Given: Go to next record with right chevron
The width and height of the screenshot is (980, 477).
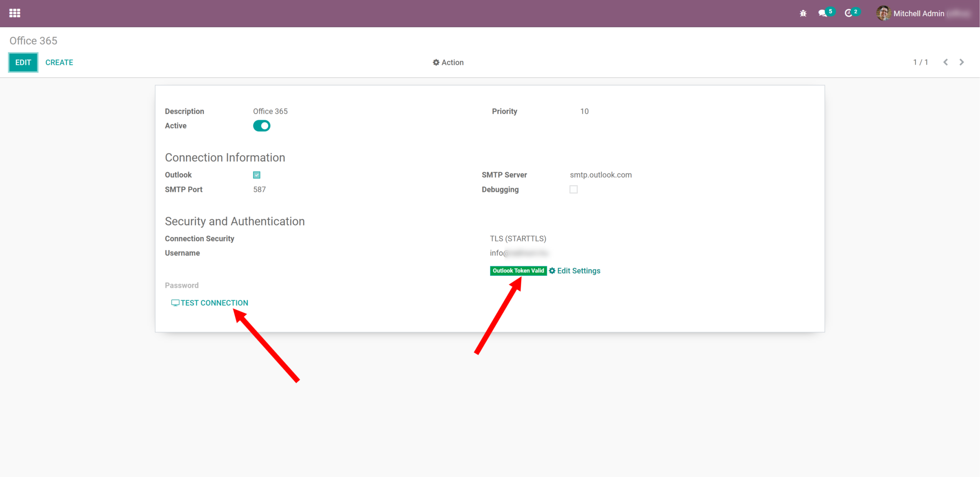Looking at the screenshot, I should pyautogui.click(x=962, y=62).
